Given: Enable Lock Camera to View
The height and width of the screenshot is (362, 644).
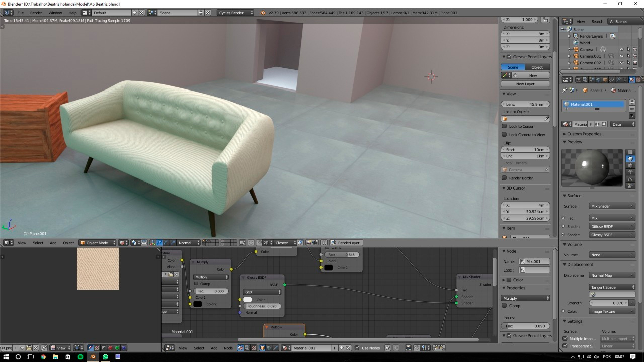Looking at the screenshot, I should (504, 135).
